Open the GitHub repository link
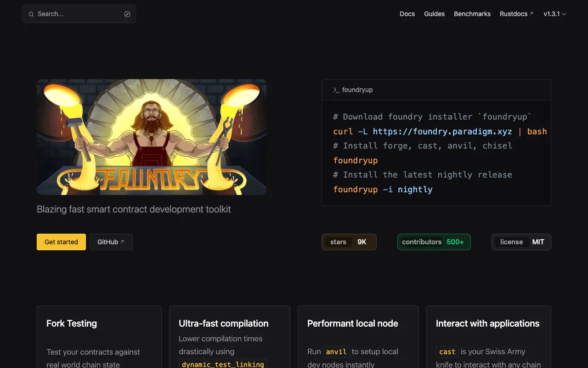Screen dimensions: 588x368 pyautogui.click(x=111, y=241)
